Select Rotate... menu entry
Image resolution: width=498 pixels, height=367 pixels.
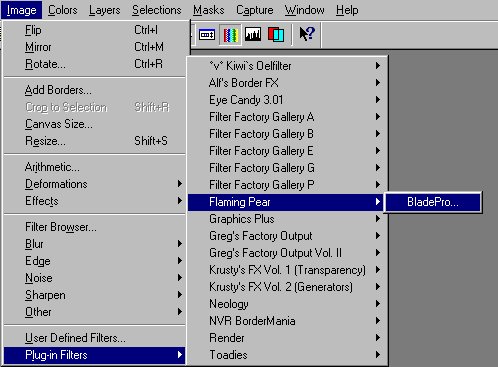pos(95,64)
